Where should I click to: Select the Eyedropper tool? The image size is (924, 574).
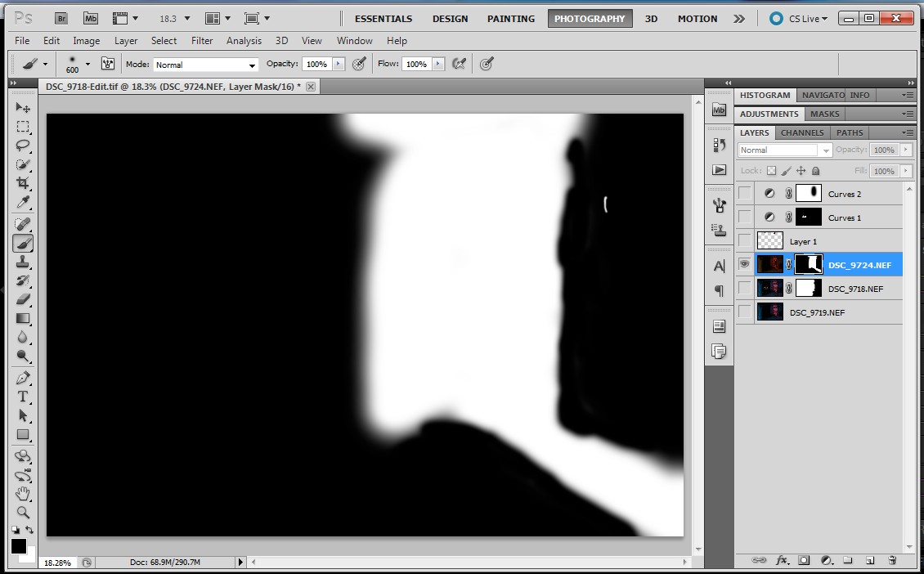tap(23, 202)
